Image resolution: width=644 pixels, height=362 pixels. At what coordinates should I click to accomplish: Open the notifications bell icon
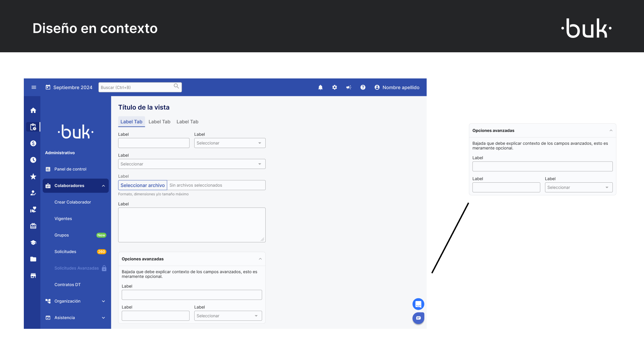320,87
